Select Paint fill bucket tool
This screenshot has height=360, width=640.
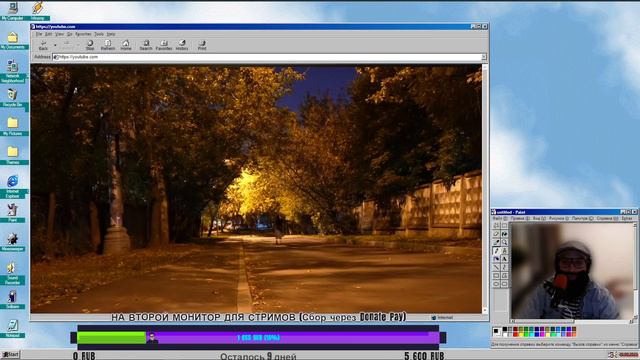click(504, 234)
